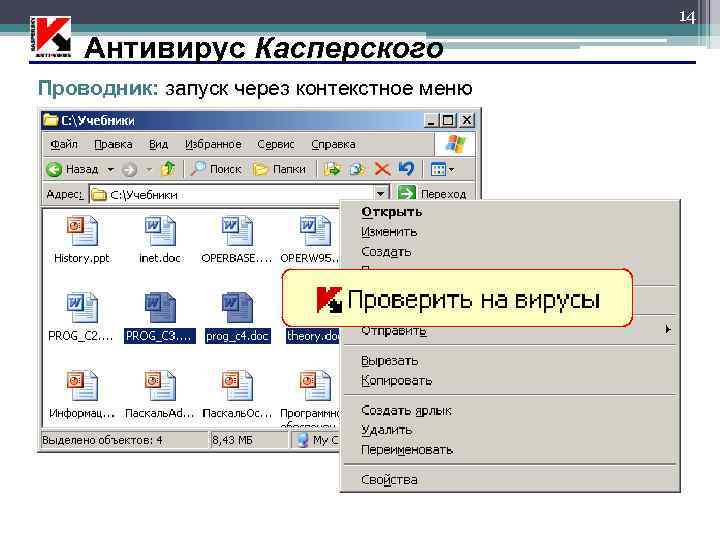The width and height of the screenshot is (720, 540).
Task: Click the folder icon in the title bar
Action: (51, 120)
